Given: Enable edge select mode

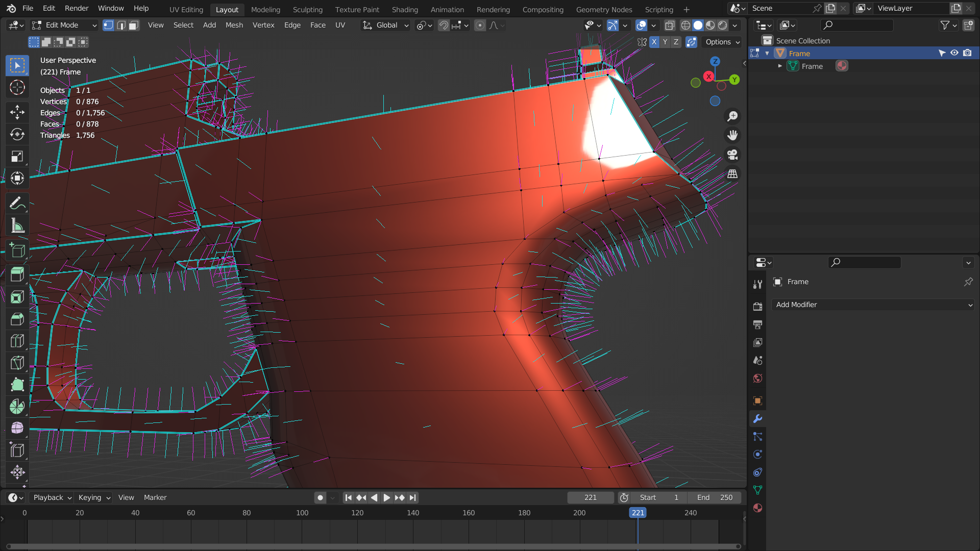Looking at the screenshot, I should coord(121,25).
